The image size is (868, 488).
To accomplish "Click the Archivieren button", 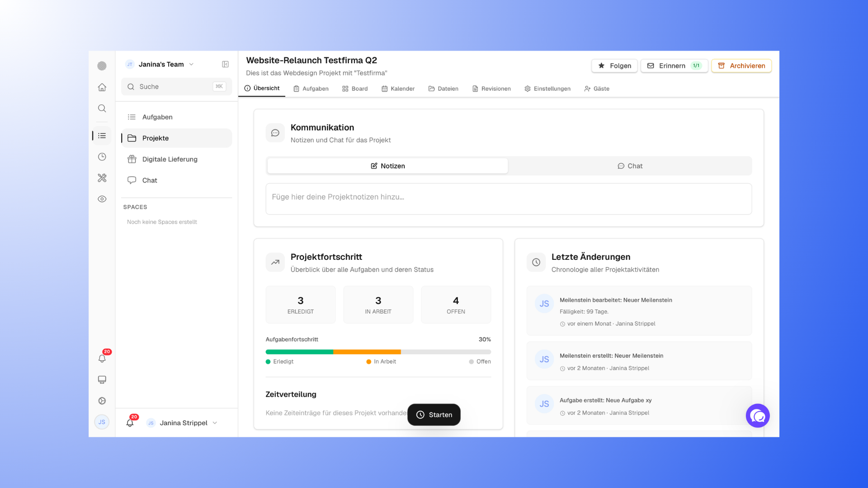I will coord(741,66).
